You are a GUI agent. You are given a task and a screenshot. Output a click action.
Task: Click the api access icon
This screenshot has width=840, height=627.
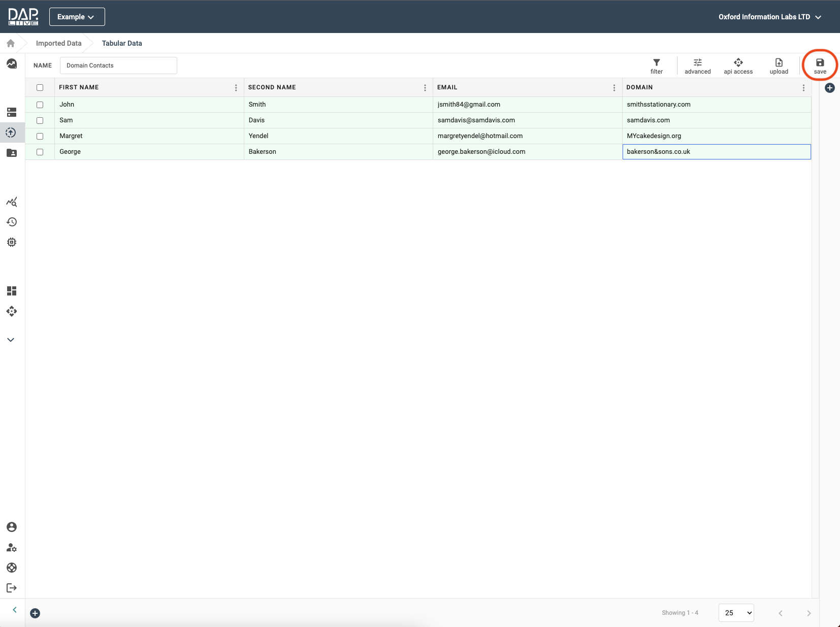click(738, 65)
